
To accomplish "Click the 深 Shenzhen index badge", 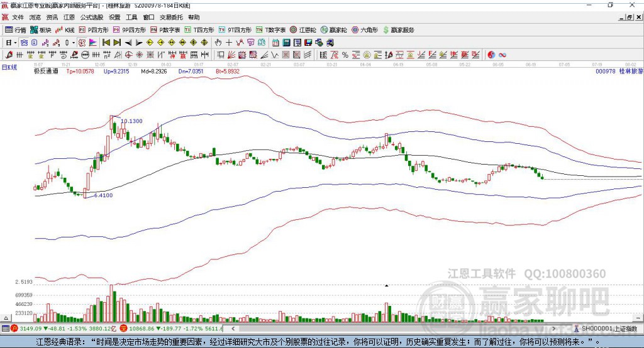I will point(124,329).
